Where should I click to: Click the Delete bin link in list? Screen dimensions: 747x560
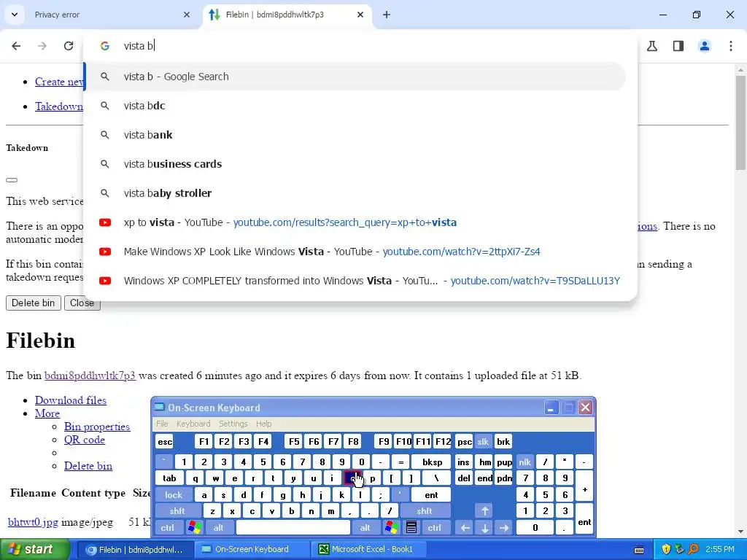88,466
